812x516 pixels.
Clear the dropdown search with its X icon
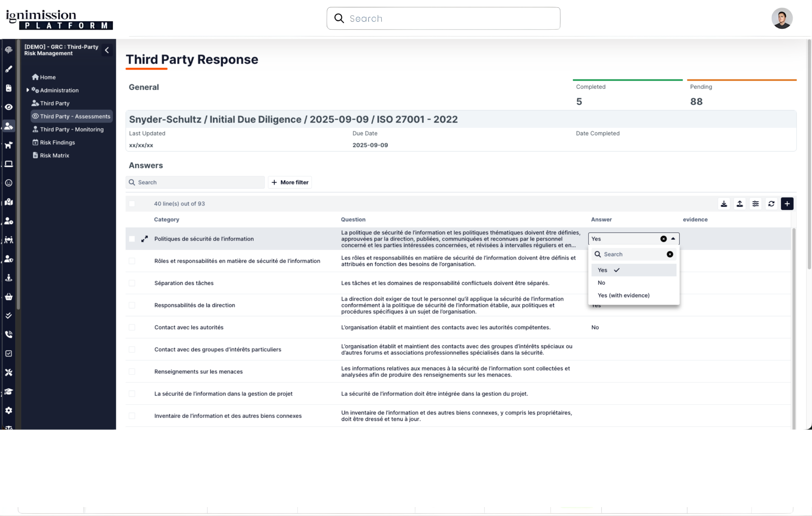670,254
